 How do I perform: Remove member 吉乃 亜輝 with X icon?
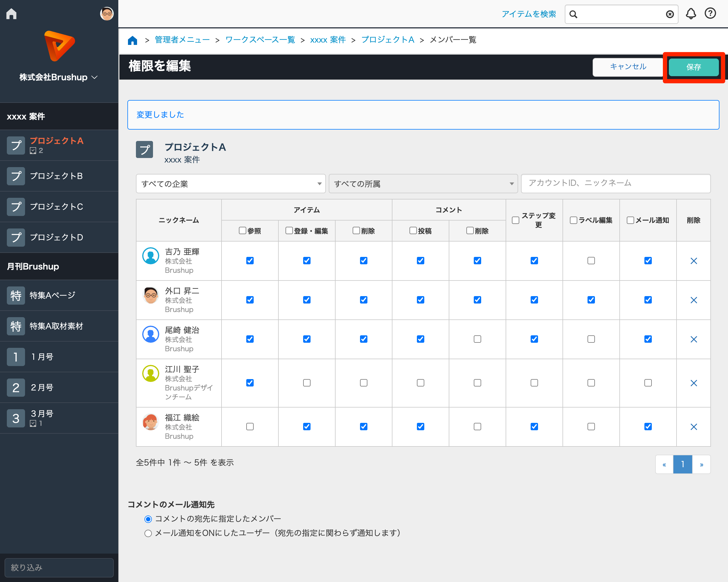pos(694,261)
